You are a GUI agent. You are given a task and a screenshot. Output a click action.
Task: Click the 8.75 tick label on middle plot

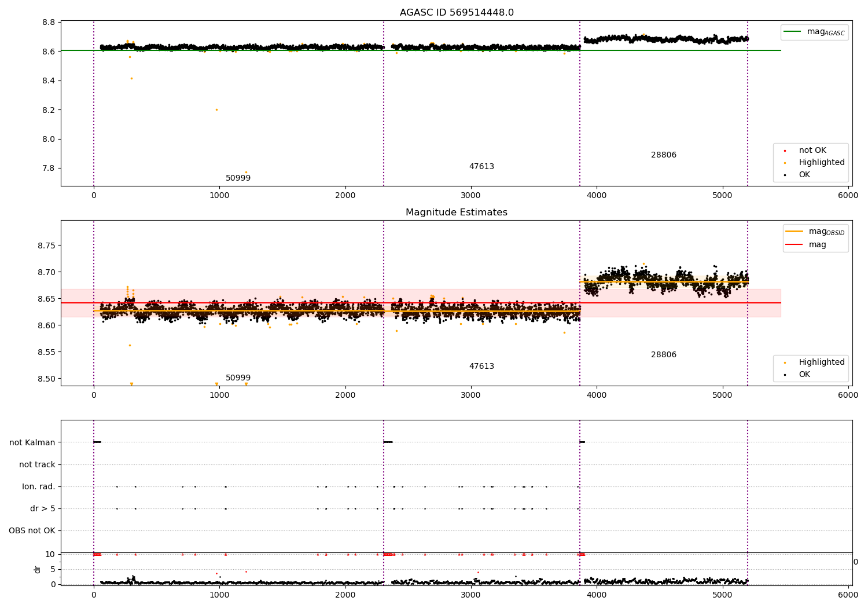(x=46, y=246)
